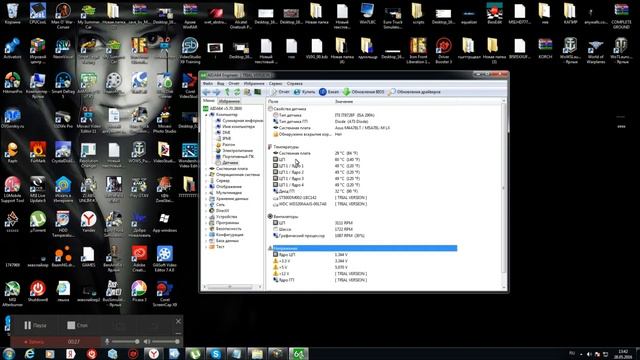
Task: Switch to the Меню tab in left panel
Action: pyautogui.click(x=209, y=101)
